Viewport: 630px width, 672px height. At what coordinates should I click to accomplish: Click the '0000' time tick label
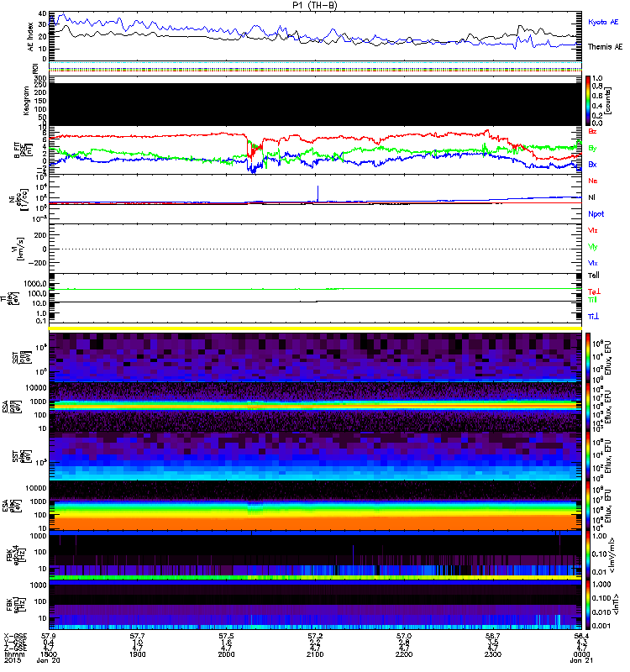[581, 654]
